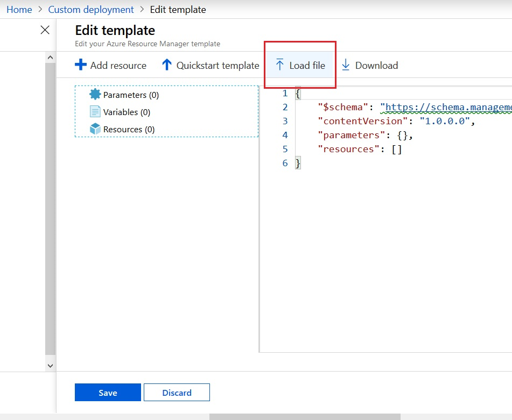The image size is (512, 420).
Task: Go to the Home breadcrumb
Action: (19, 10)
